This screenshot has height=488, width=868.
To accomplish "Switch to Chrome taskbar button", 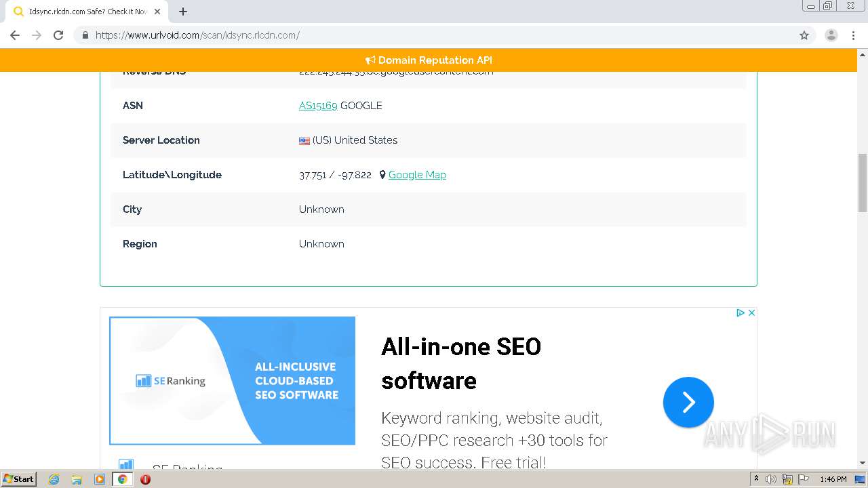I will 122,479.
